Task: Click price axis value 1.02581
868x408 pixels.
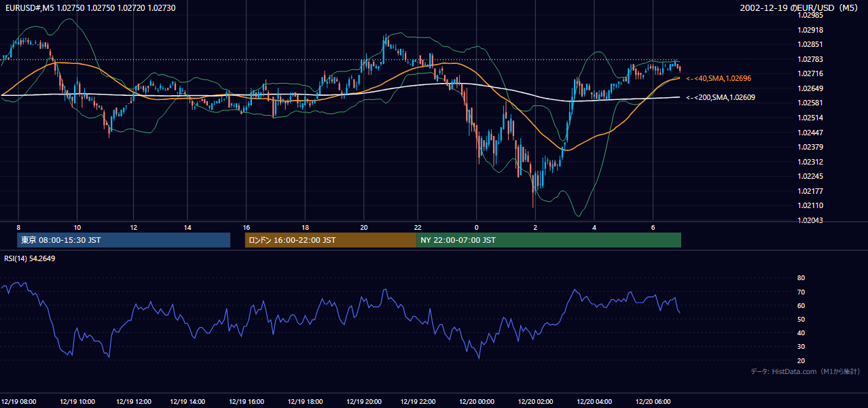Action: pyautogui.click(x=810, y=103)
